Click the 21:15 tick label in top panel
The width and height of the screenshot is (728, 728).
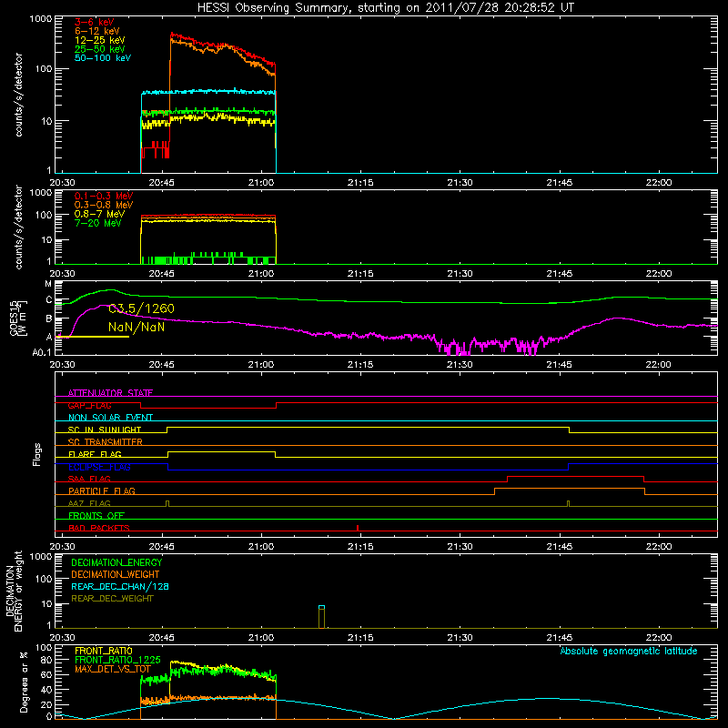click(360, 183)
